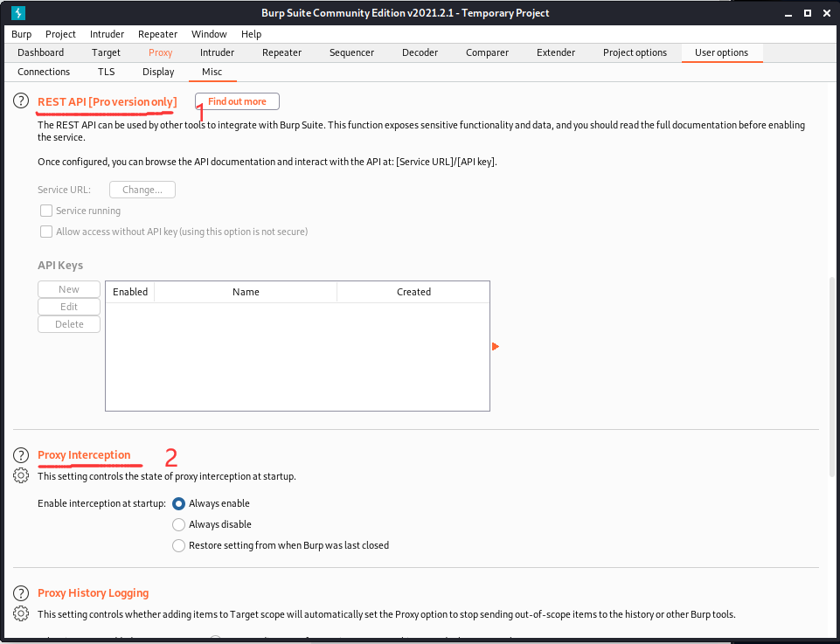Click the Proxy History Logging heading
Image resolution: width=840 pixels, height=644 pixels.
[x=94, y=593]
